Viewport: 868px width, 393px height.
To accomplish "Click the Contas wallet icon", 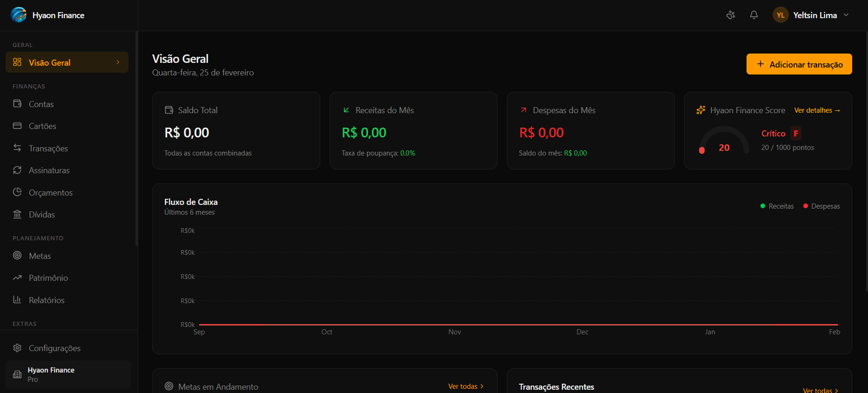I will (17, 103).
